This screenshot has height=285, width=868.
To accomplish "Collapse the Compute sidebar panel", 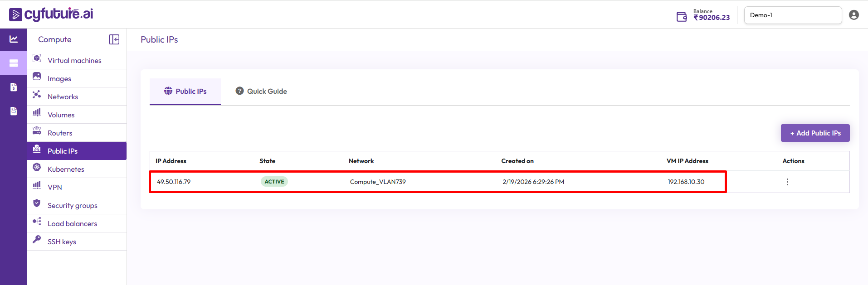I will (x=114, y=39).
